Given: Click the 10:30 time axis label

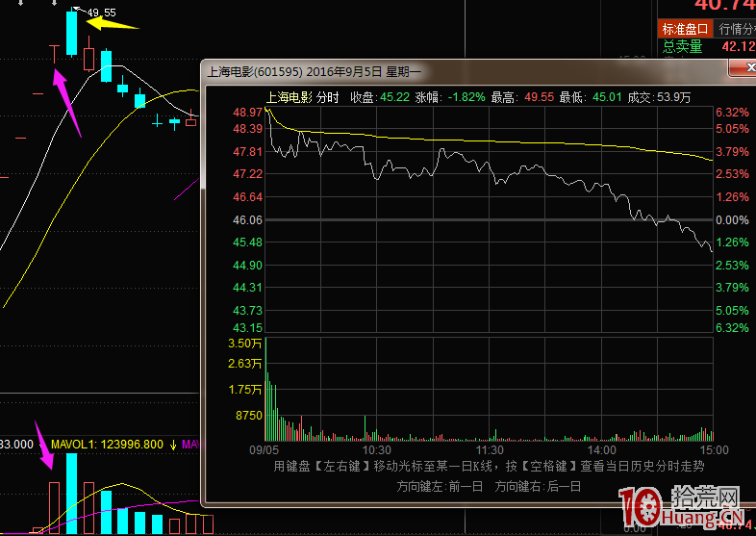Looking at the screenshot, I should pyautogui.click(x=376, y=450).
